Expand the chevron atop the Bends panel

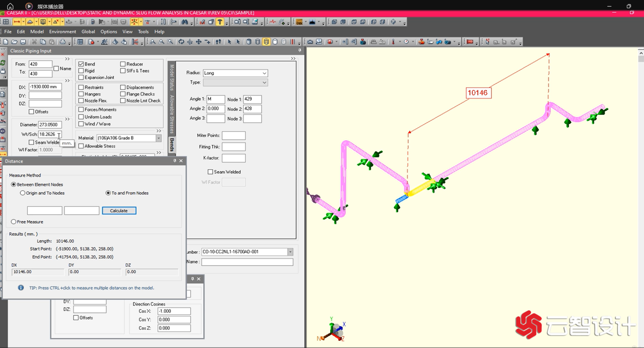click(293, 59)
